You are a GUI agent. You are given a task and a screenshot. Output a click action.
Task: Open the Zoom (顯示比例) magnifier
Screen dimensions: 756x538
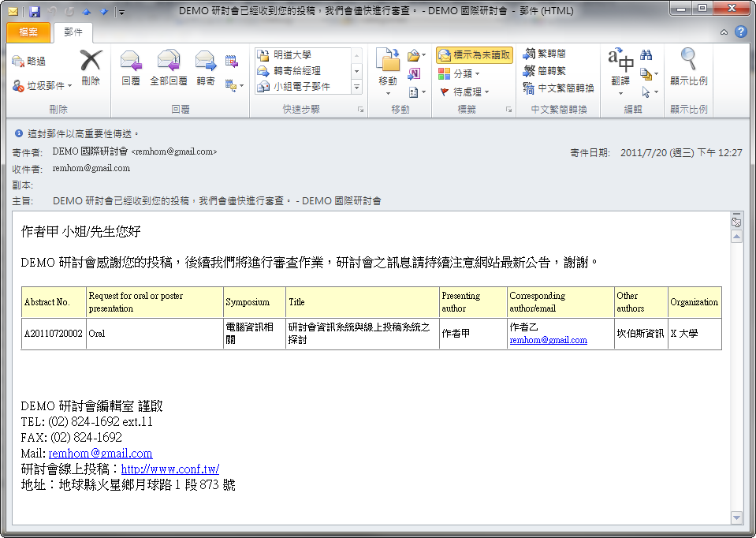[688, 62]
